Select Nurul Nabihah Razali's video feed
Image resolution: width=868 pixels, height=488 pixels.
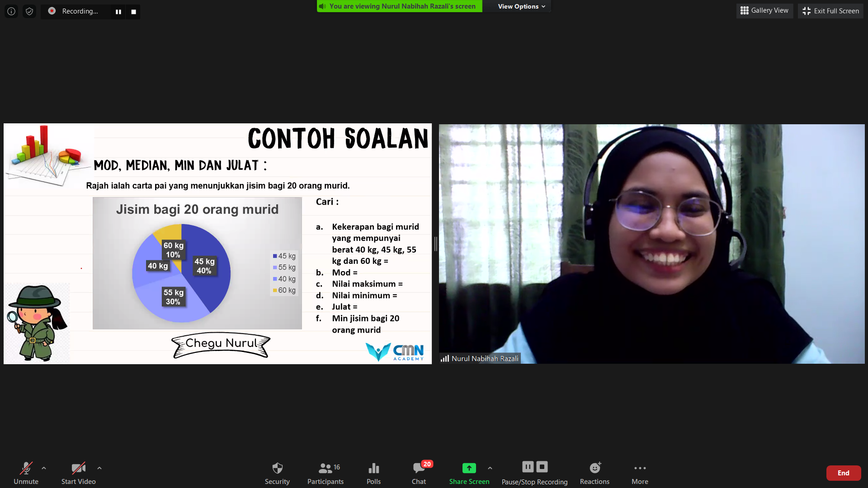point(651,244)
